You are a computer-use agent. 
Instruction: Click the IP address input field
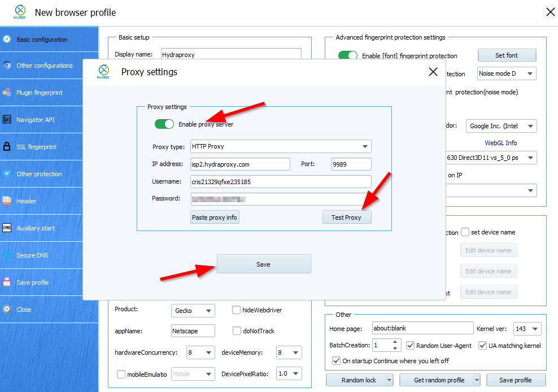coord(240,164)
